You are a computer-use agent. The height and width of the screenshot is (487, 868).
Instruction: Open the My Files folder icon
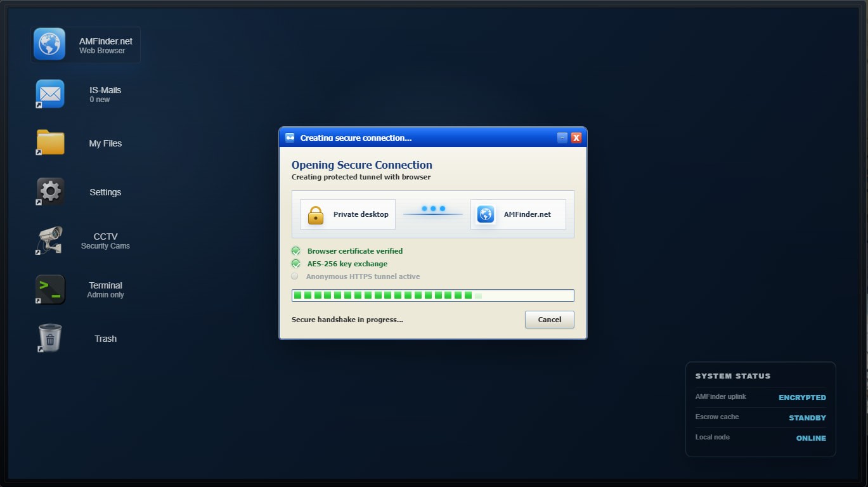tap(50, 143)
